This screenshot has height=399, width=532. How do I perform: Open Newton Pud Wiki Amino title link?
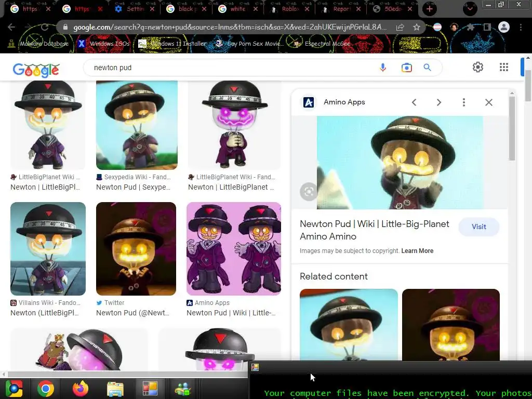pos(374,230)
